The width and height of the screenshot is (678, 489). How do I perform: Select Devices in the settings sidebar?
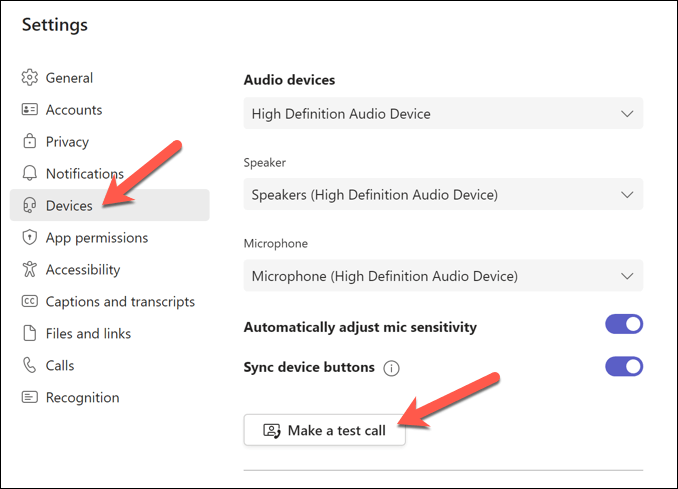69,206
